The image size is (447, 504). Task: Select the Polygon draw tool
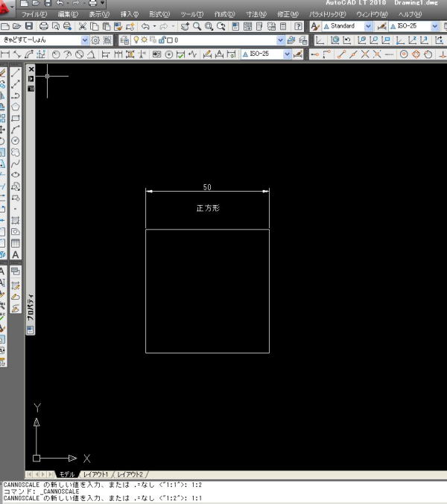point(16,107)
